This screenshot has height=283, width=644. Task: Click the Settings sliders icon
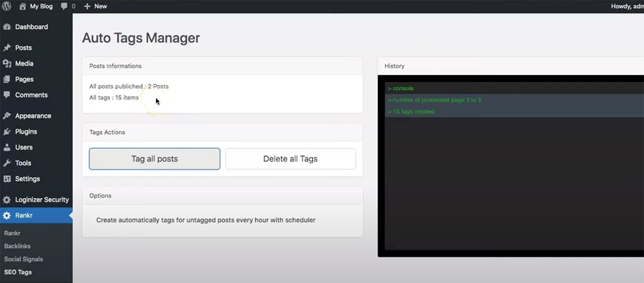tap(7, 179)
